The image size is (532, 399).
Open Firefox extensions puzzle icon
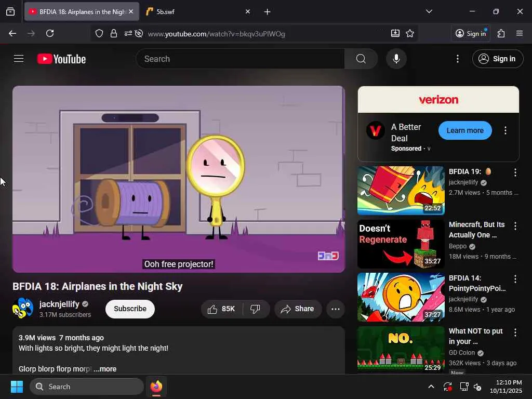point(501,33)
